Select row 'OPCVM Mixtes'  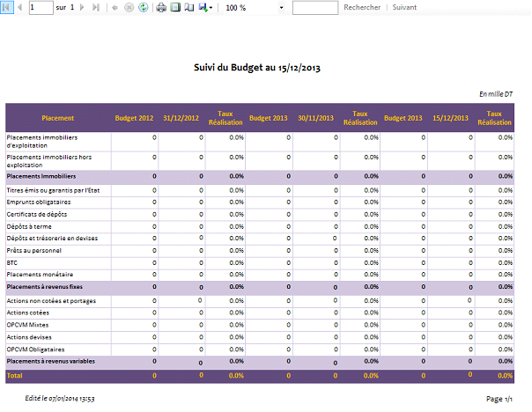click(x=260, y=325)
